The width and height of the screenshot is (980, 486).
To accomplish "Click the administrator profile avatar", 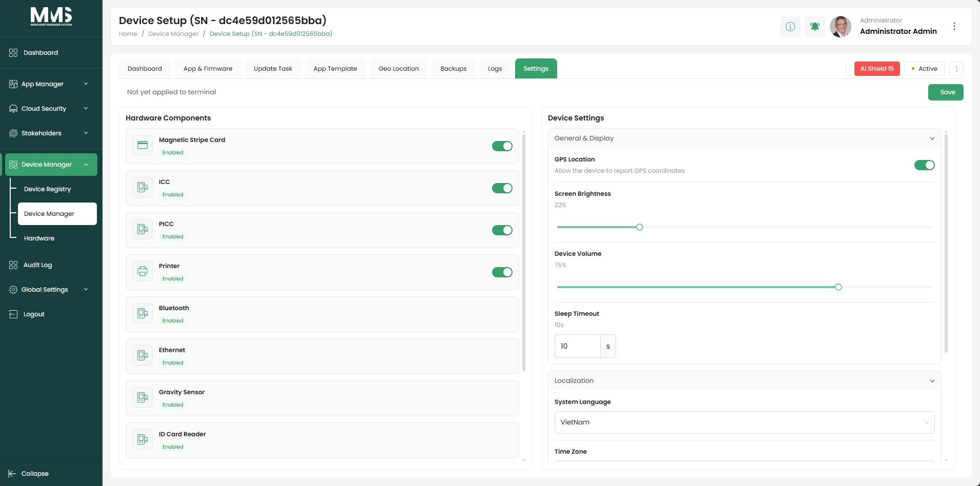I will click(x=841, y=27).
